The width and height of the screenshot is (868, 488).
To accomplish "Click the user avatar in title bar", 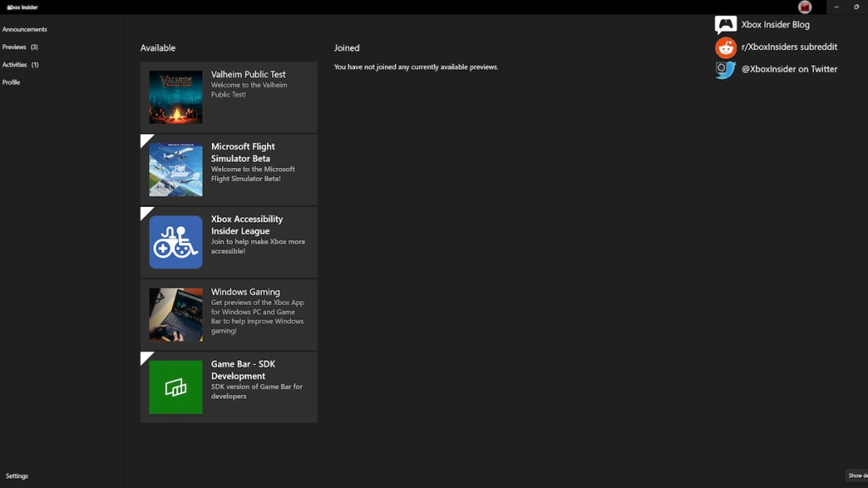I will point(804,7).
